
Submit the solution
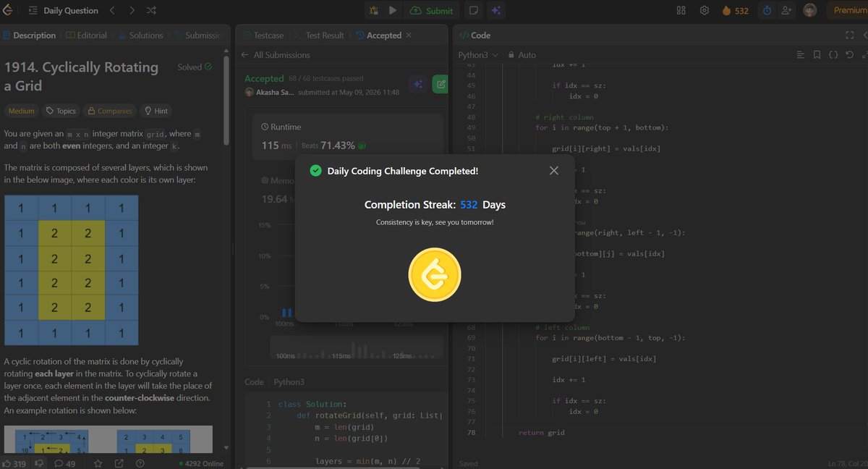[432, 11]
